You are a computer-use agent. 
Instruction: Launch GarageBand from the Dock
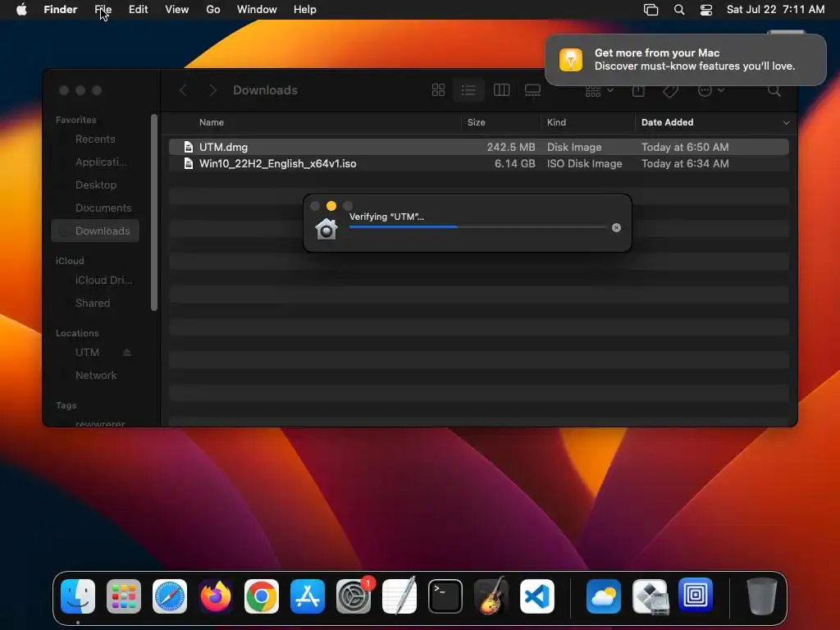491,596
